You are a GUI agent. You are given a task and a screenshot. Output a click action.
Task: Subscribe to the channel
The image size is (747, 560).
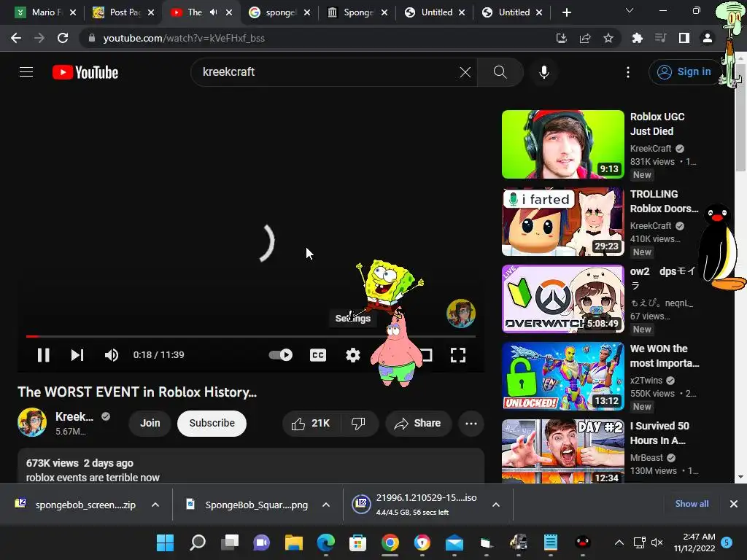click(212, 424)
